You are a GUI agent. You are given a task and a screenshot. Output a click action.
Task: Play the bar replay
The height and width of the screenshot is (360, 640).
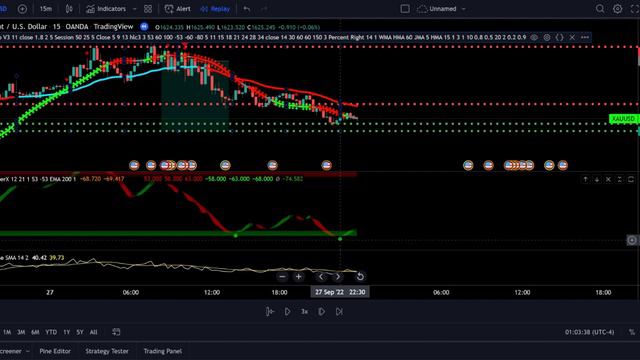tap(287, 311)
